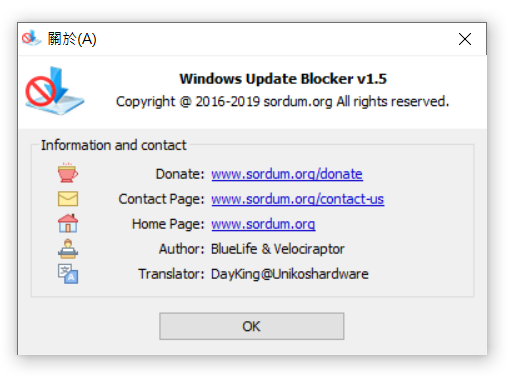The height and width of the screenshot is (381, 510).
Task: Click the DayKing@Unikoshardware translator text
Action: click(290, 274)
